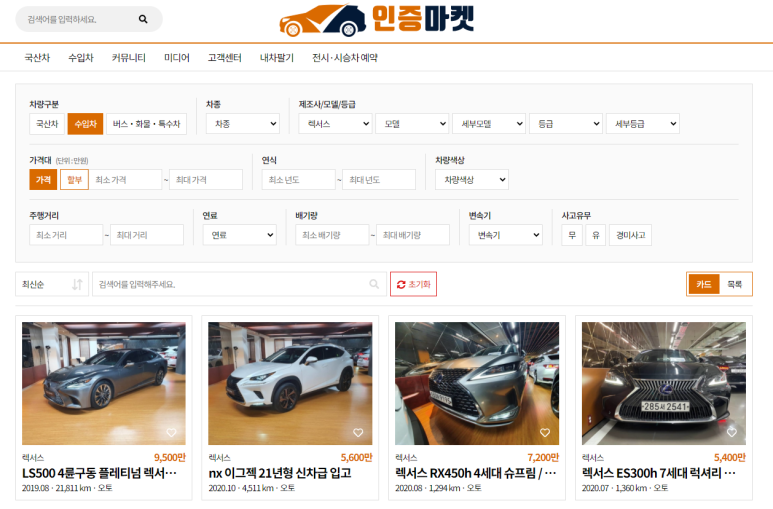Open 고객센터 menu item
The width and height of the screenshot is (773, 509).
225,58
